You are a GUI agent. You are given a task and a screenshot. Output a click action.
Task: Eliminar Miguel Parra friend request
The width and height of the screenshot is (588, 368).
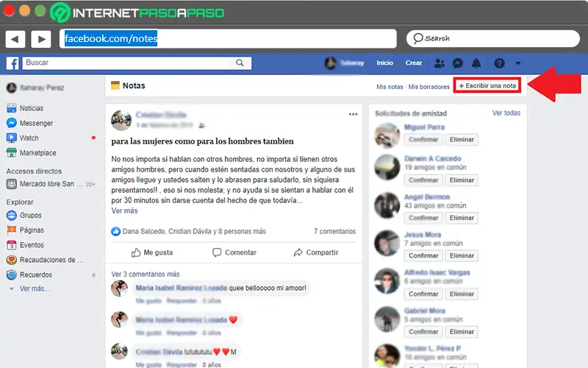tap(462, 140)
